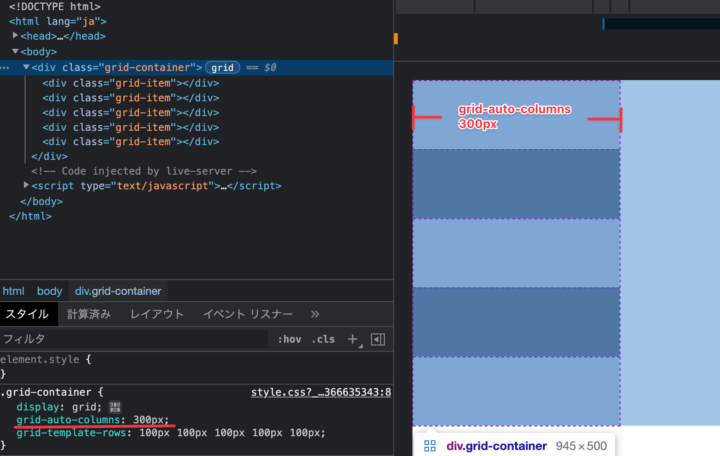
Task: Select the closing /html line
Action: coord(30,216)
